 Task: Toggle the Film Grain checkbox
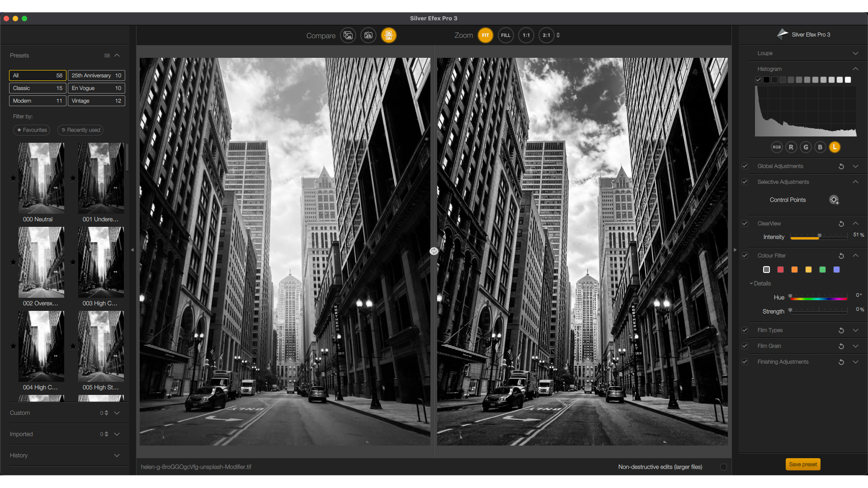click(x=745, y=346)
